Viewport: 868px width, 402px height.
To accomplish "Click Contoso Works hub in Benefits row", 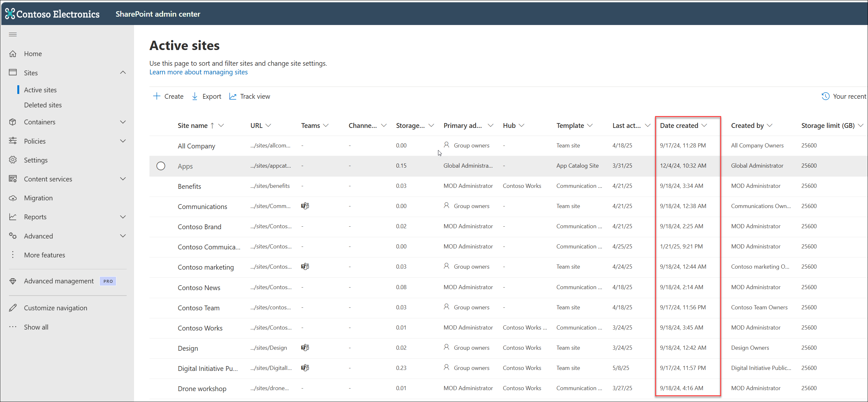I will 522,186.
